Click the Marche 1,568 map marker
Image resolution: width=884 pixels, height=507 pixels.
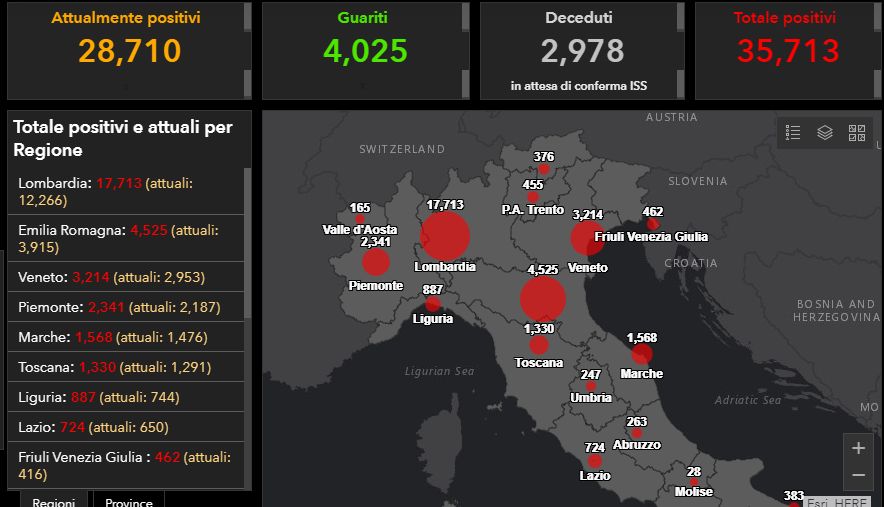642,354
